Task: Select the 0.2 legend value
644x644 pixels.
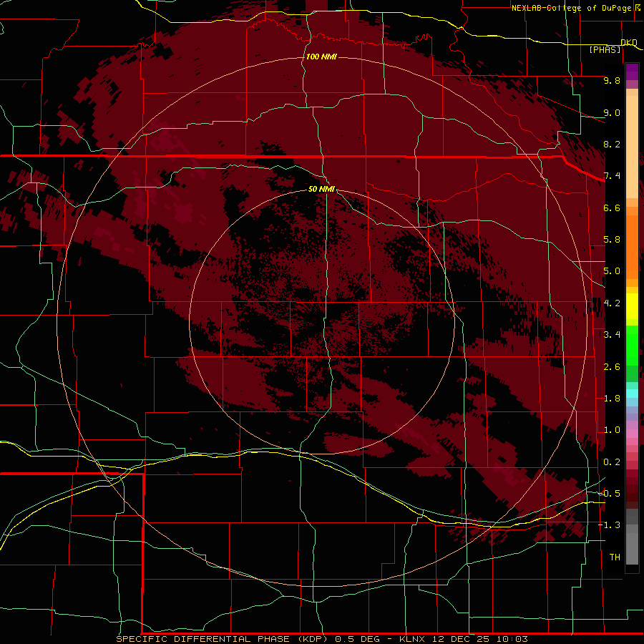Action: pos(612,462)
